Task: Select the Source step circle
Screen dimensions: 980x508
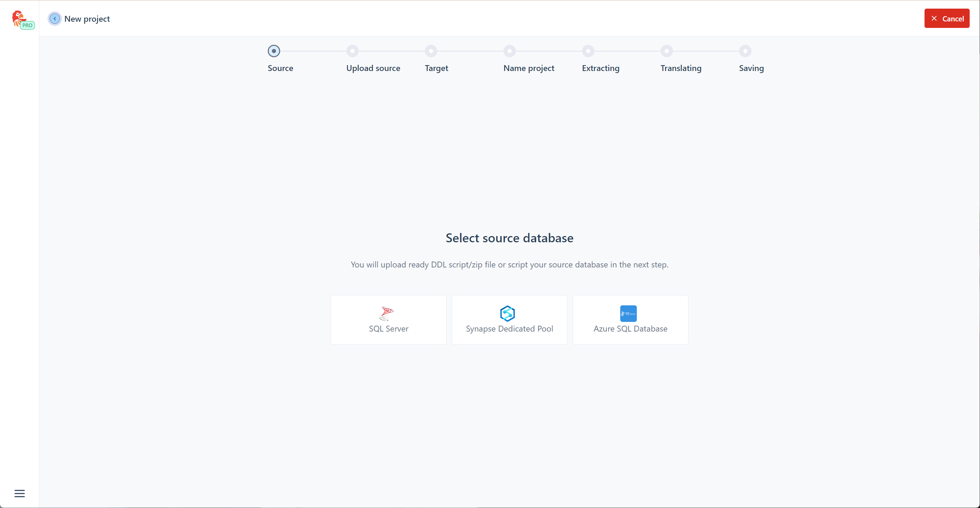Action: click(274, 51)
